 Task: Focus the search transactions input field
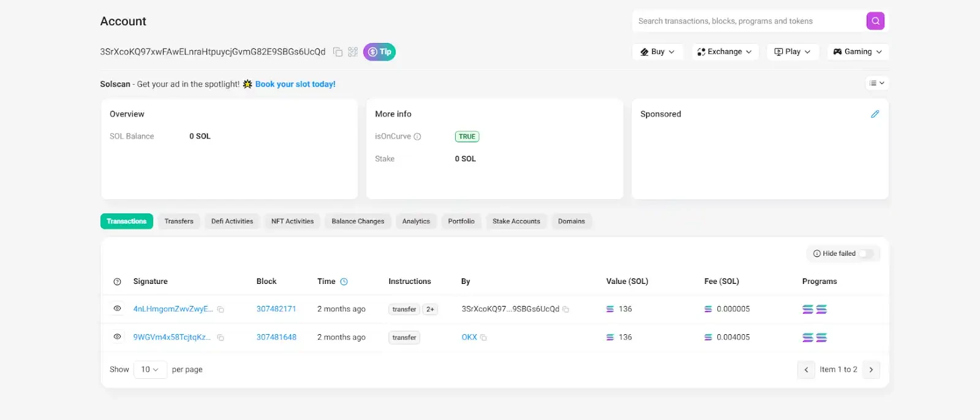click(x=747, y=21)
